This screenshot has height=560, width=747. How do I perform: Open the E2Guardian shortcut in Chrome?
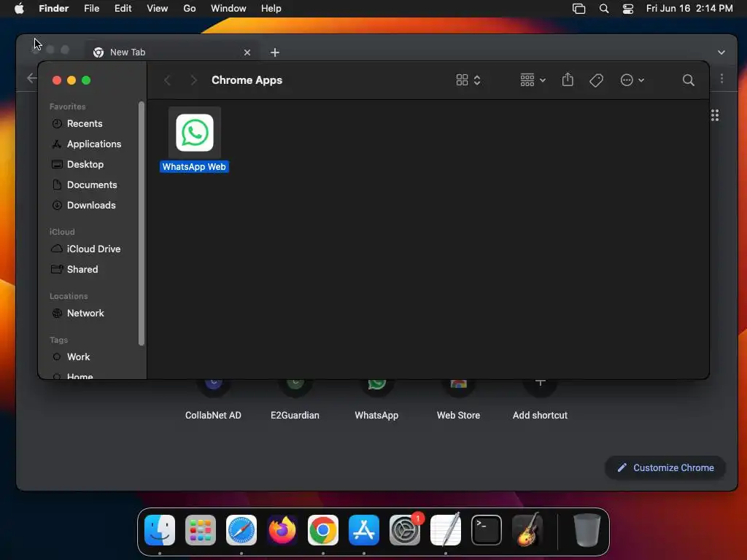[x=295, y=399]
